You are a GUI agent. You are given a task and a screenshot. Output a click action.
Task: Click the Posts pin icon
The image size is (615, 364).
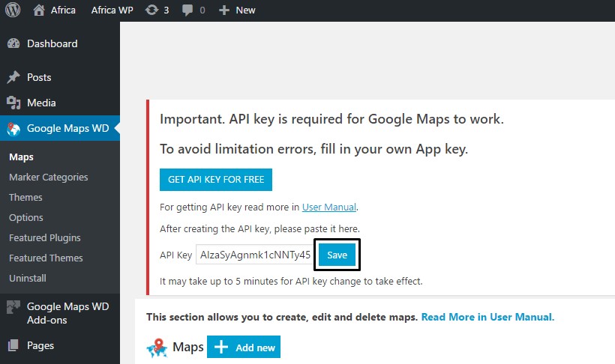(13, 77)
